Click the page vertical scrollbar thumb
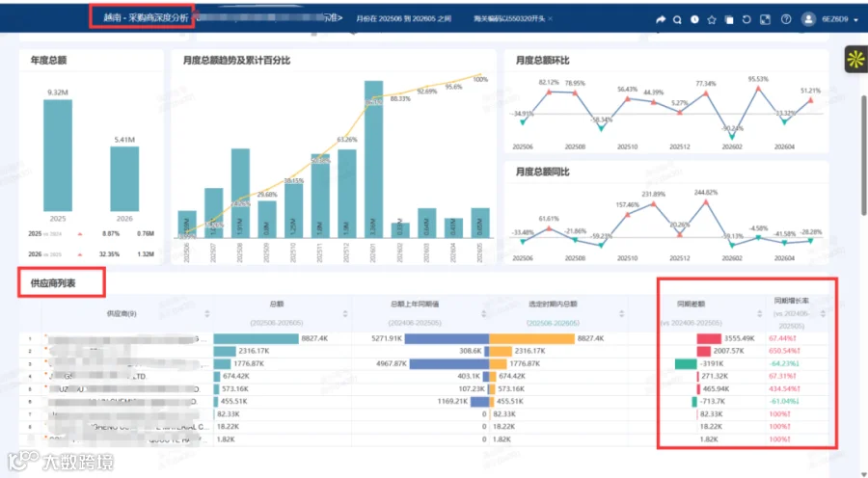Viewport: 868px width, 478px height. [863, 155]
